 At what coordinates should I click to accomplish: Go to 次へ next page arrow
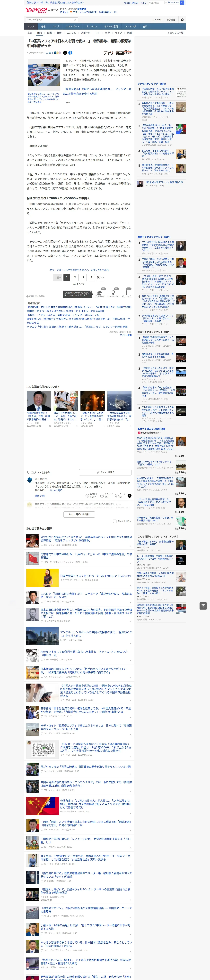[x=100, y=277]
